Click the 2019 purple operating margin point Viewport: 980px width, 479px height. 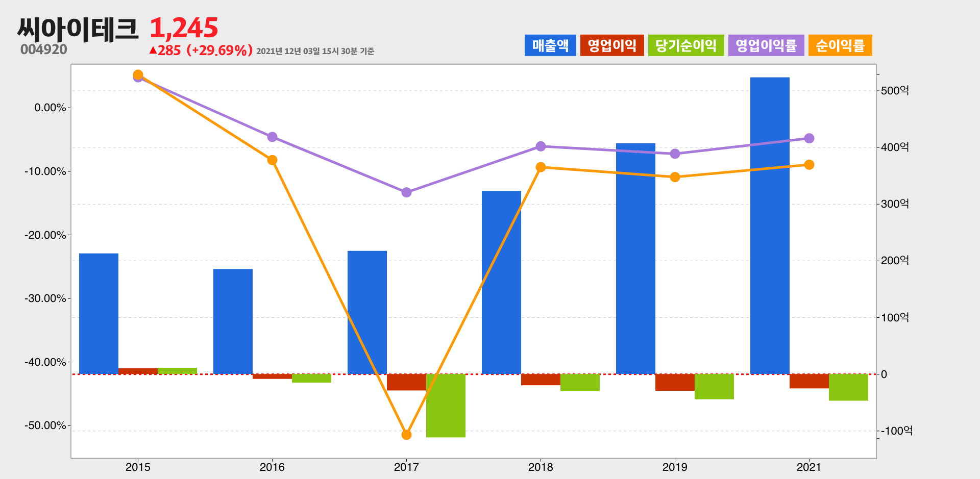point(675,154)
